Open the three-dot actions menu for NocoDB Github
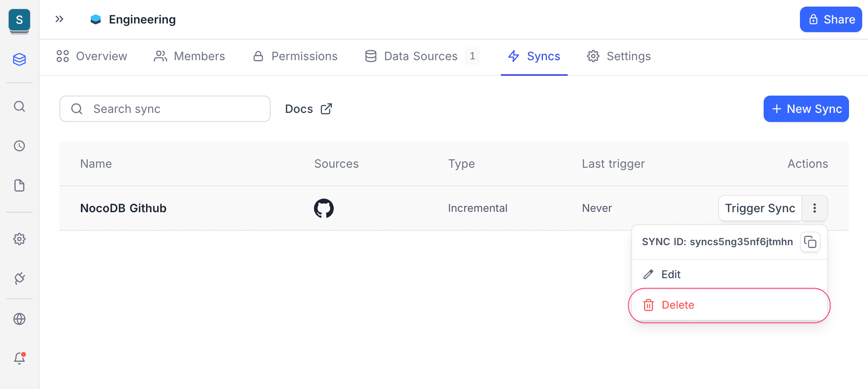Screen dimensions: 868x389 pyautogui.click(x=815, y=208)
